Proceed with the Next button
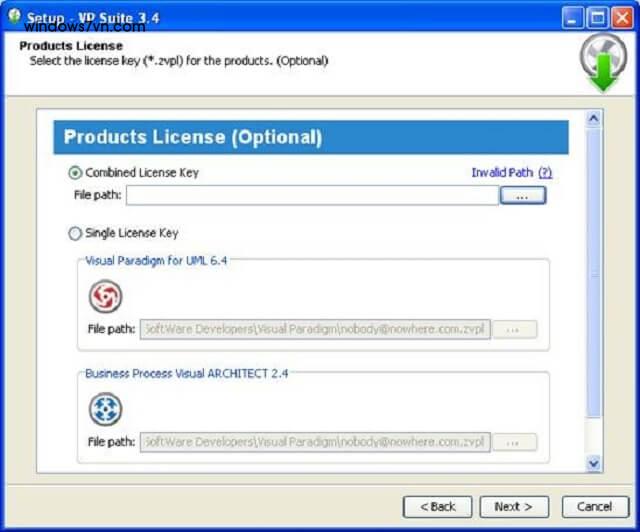This screenshot has height=532, width=640. click(x=514, y=507)
